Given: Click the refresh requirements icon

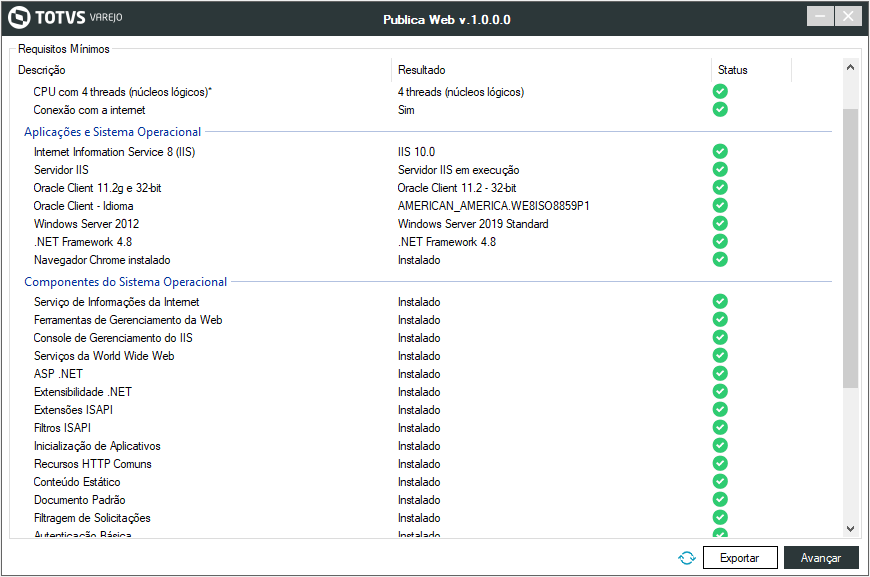Looking at the screenshot, I should click(x=686, y=558).
